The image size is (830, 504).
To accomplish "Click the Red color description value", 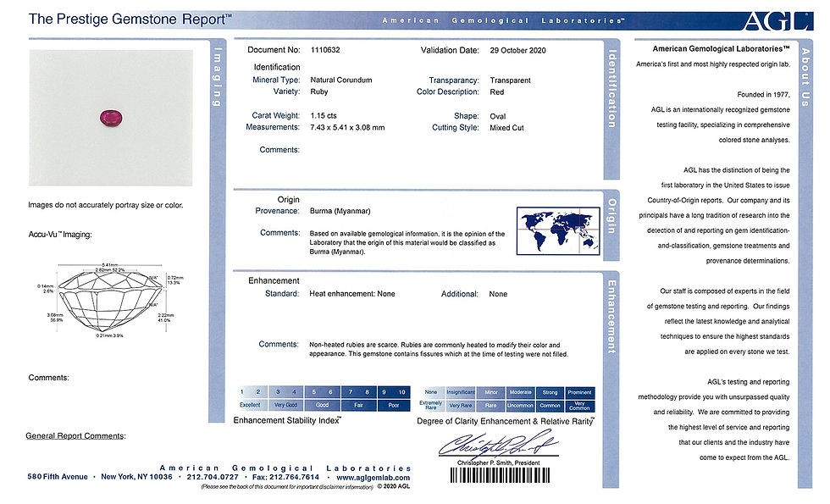I will (497, 92).
